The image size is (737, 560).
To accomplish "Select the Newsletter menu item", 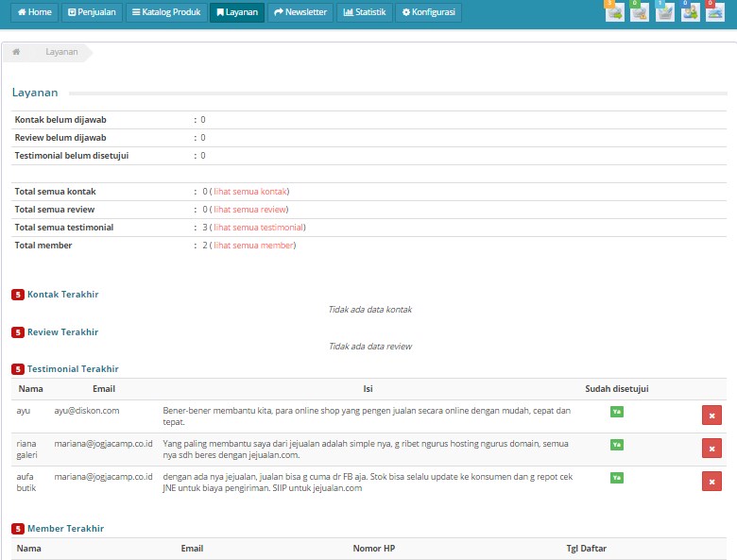I will [x=300, y=12].
